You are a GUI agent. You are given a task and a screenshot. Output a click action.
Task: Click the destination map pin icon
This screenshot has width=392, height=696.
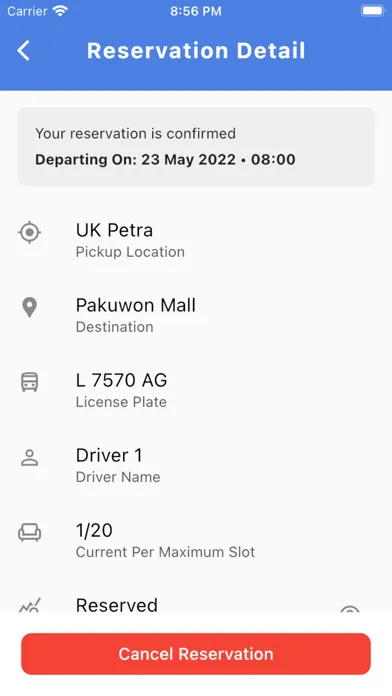(30, 307)
